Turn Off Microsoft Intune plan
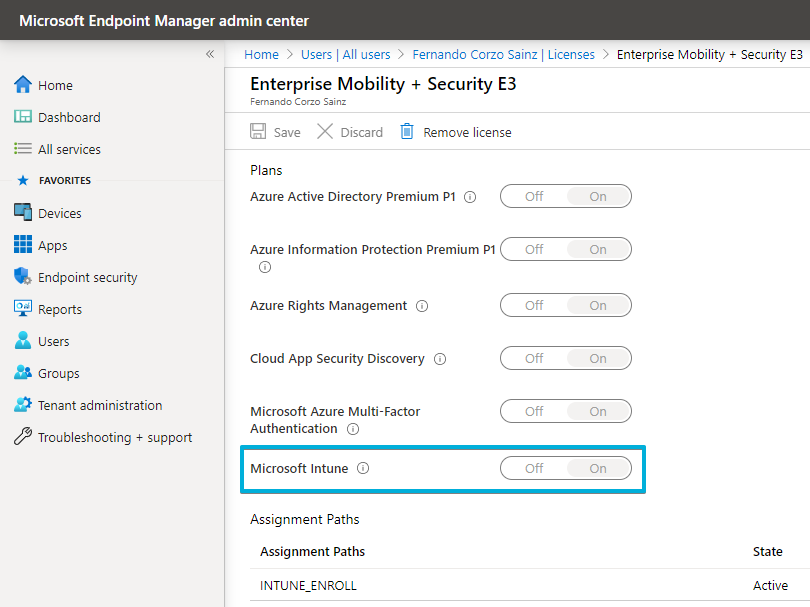 click(x=534, y=469)
